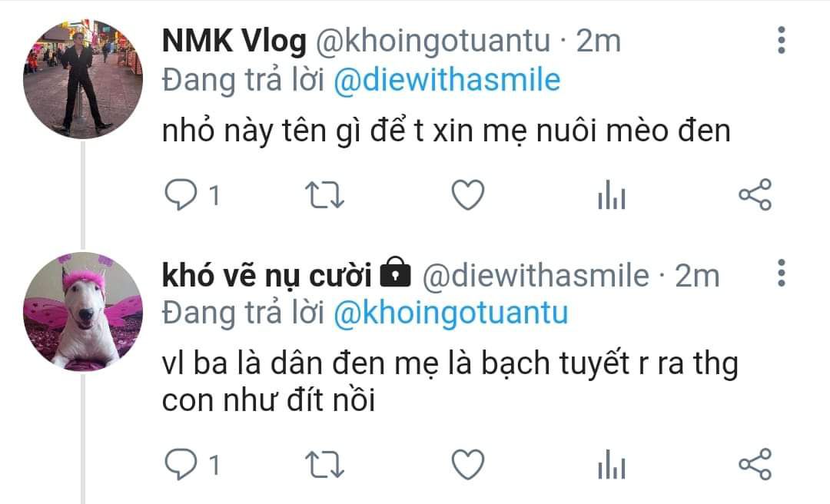The height and width of the screenshot is (504, 830).
Task: Open the NMK Vlog display name
Action: coord(234,41)
